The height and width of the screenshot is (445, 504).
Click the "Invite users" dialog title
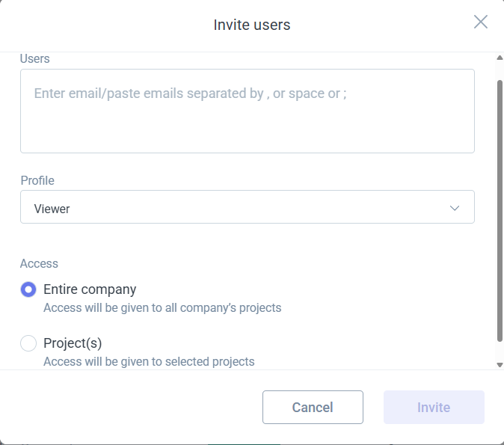252,25
